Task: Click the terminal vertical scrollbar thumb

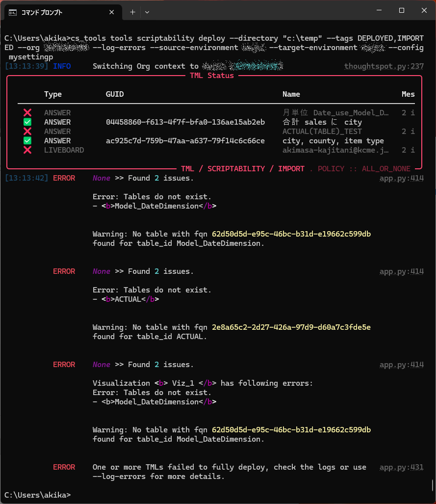Action: point(433,485)
